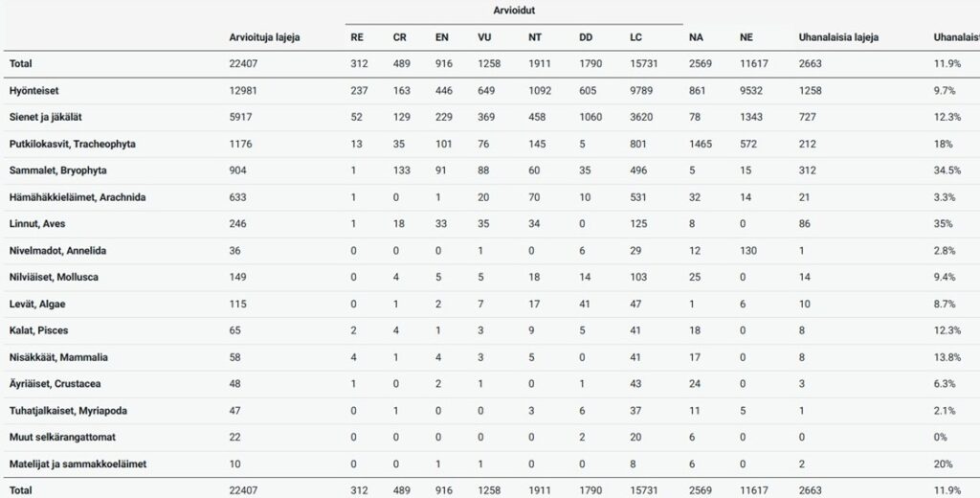Select the NT column header
The height and width of the screenshot is (498, 980).
[x=534, y=37]
